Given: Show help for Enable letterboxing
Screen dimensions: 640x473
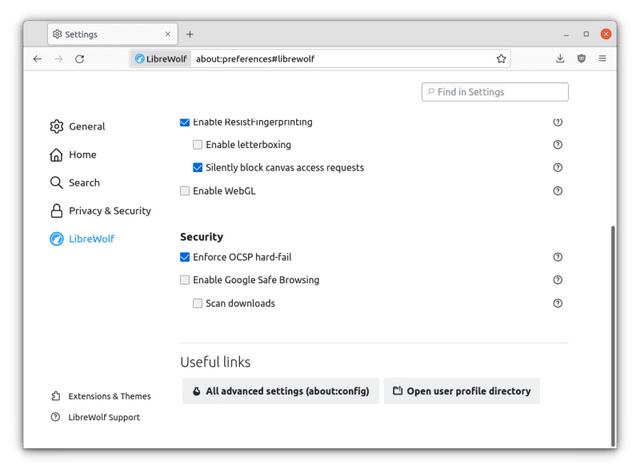Looking at the screenshot, I should click(x=558, y=144).
